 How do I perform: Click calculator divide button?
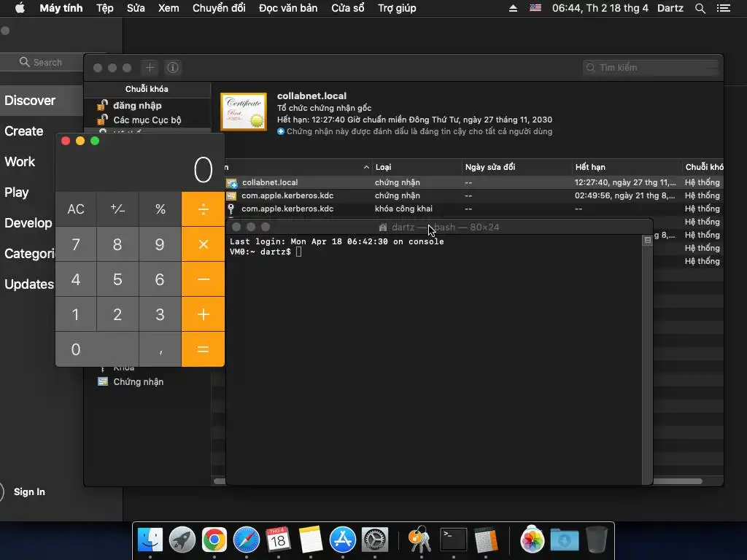[203, 209]
